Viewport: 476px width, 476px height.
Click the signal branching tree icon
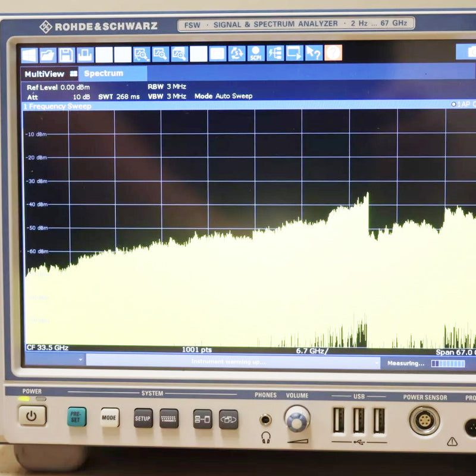point(275,53)
